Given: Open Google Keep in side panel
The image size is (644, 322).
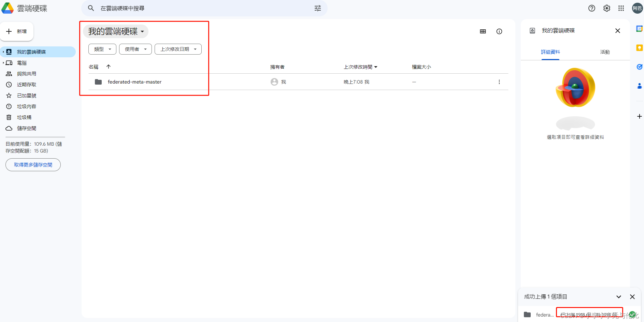Looking at the screenshot, I should click(x=639, y=48).
